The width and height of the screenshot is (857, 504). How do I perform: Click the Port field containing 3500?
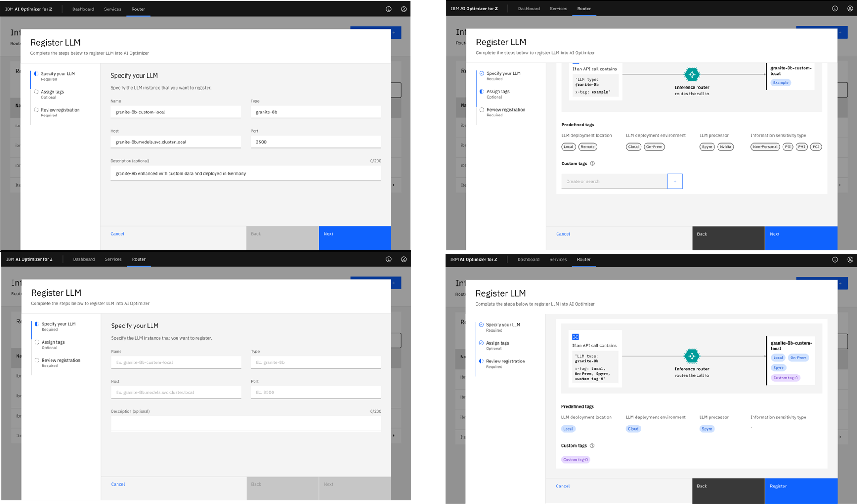pos(316,142)
